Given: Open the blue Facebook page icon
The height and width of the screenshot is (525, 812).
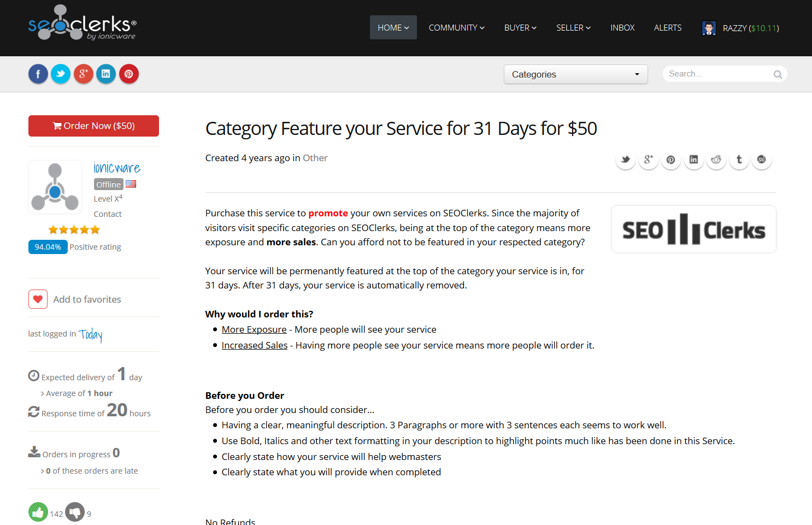Looking at the screenshot, I should (38, 74).
